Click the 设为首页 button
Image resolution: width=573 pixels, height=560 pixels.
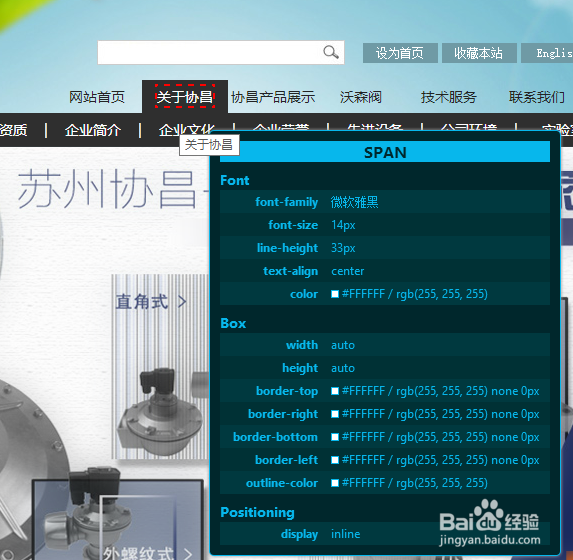pos(400,53)
